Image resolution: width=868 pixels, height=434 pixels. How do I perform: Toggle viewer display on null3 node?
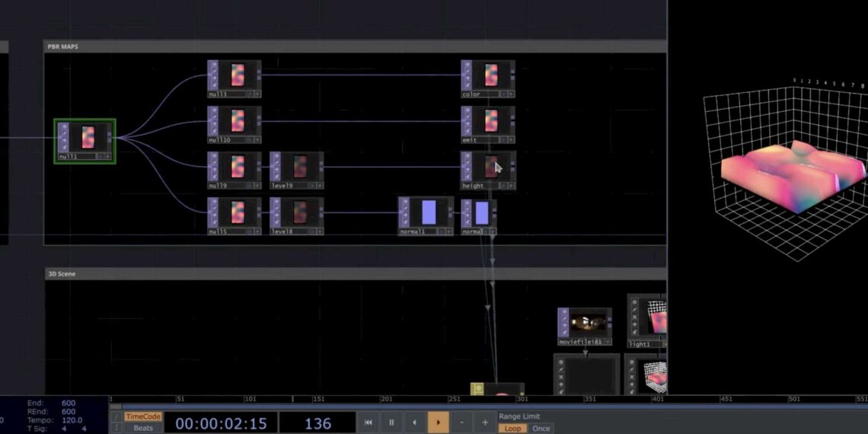[251, 94]
